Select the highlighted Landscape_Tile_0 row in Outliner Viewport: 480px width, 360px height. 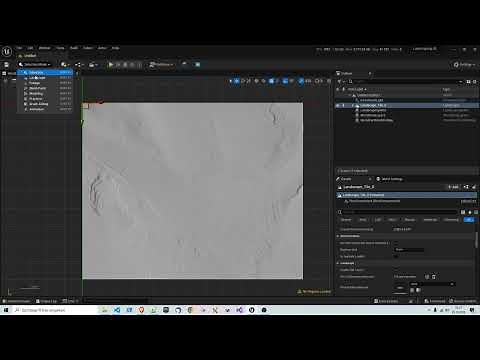[407, 105]
